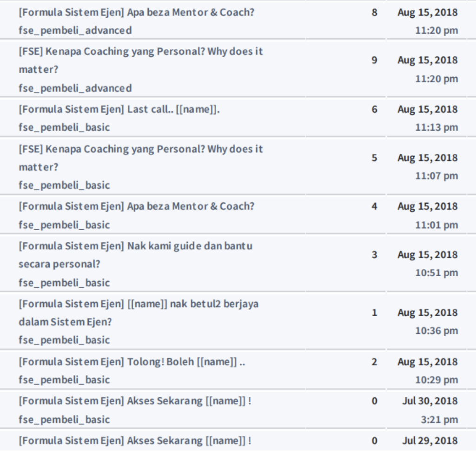Open "Apa beza Mentor & Coach?" for fse_pembeli_basic
This screenshot has height=452, width=476.
136,206
